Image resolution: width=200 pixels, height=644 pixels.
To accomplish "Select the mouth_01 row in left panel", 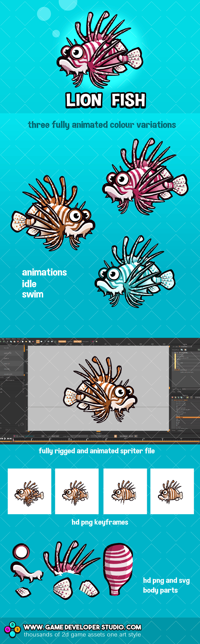I will pyautogui.click(x=12, y=364).
